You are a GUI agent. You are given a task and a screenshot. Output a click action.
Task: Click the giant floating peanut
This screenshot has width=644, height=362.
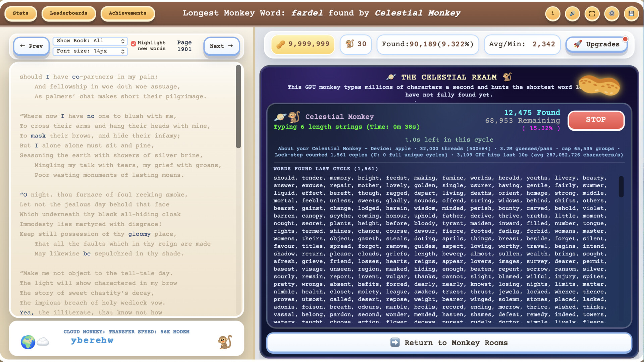click(x=599, y=86)
